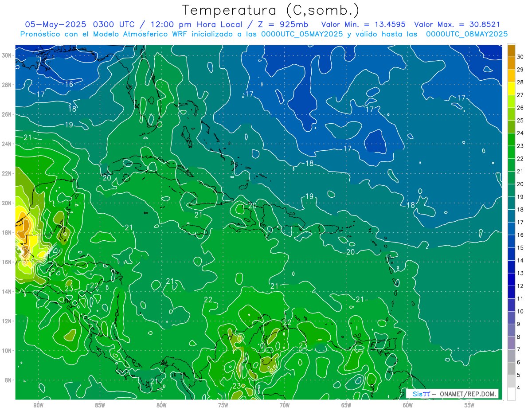Pick the white swatch below legend value 4
Viewport: 532px width, 411px height.
[x=511, y=395]
